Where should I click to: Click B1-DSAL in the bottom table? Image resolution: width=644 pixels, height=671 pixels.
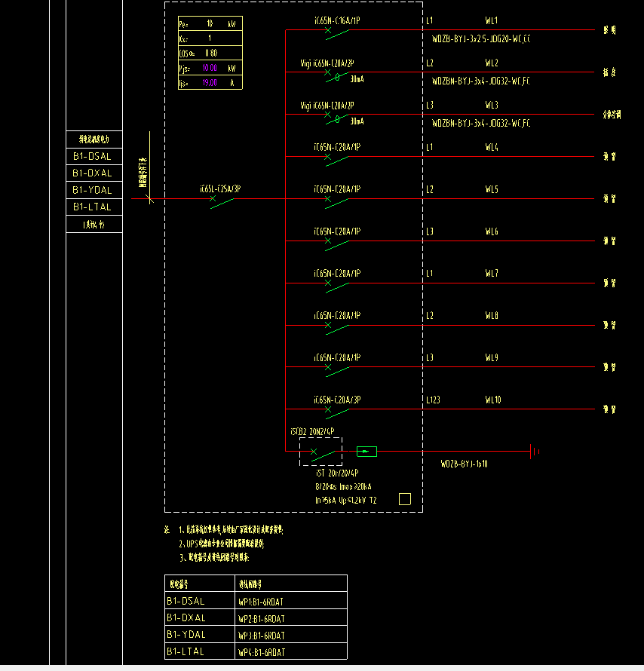click(x=186, y=601)
